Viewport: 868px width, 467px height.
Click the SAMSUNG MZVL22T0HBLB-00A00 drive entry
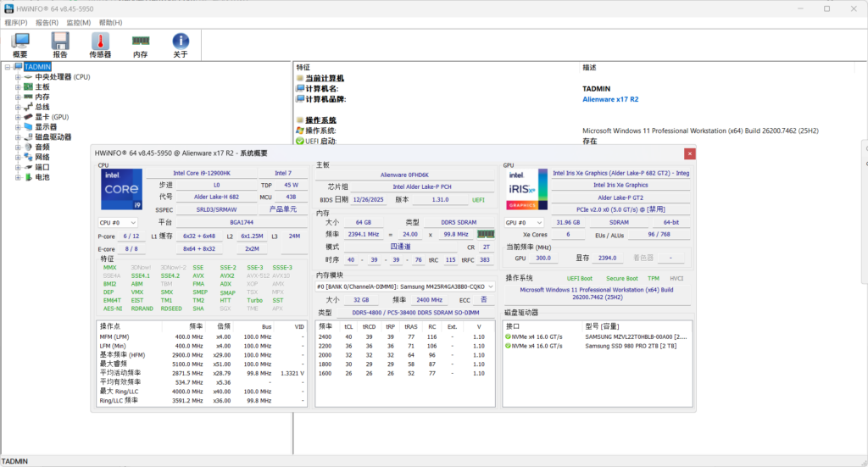[636, 336]
